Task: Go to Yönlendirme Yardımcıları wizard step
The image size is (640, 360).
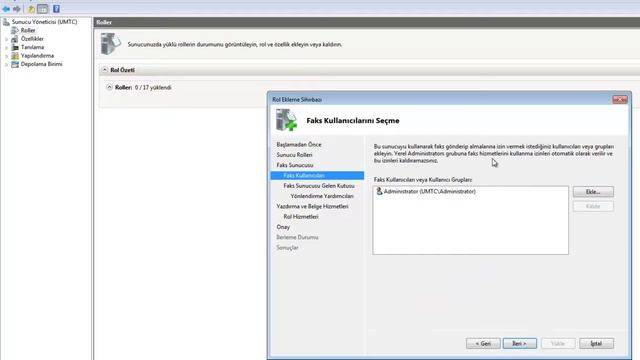Action: coord(322,196)
